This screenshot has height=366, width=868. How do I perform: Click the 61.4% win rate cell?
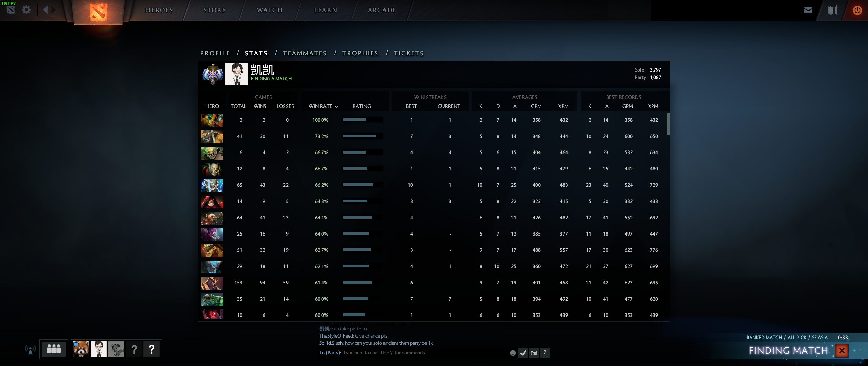coord(321,283)
